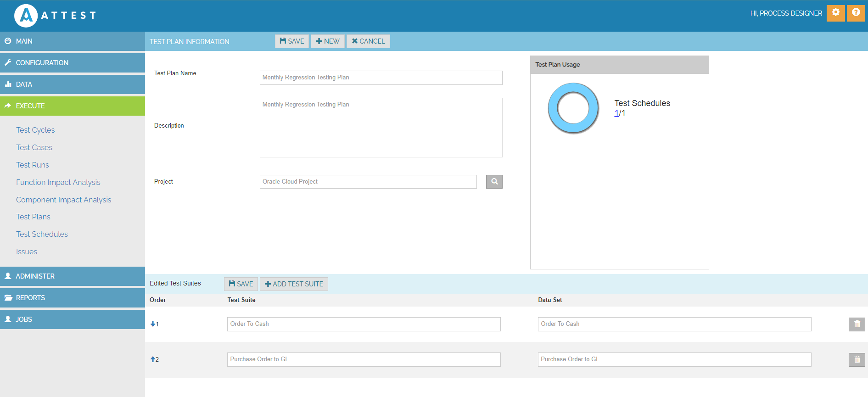Click the Test Schedules donut chart

573,108
